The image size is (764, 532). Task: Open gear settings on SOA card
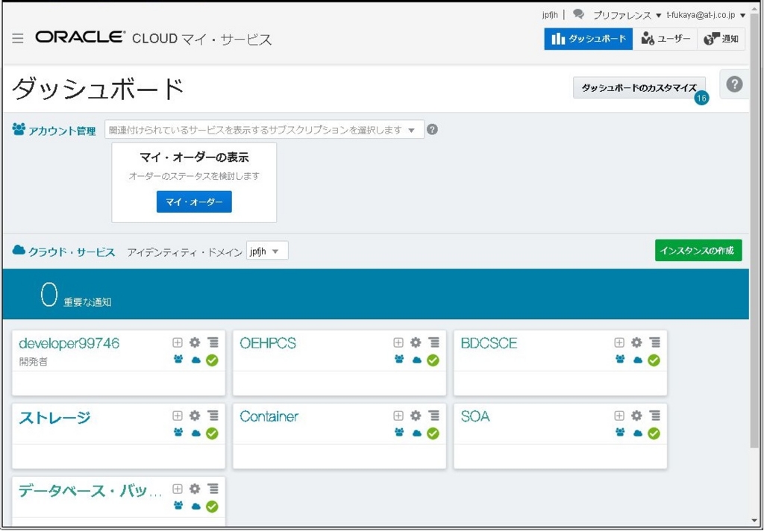[x=637, y=416]
